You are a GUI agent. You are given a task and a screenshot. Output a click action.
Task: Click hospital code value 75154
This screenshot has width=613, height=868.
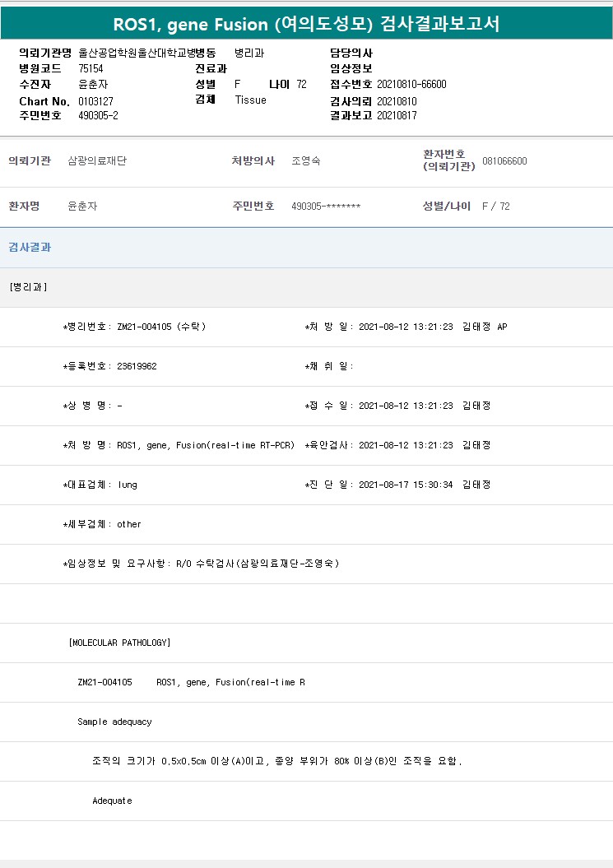[x=91, y=68]
